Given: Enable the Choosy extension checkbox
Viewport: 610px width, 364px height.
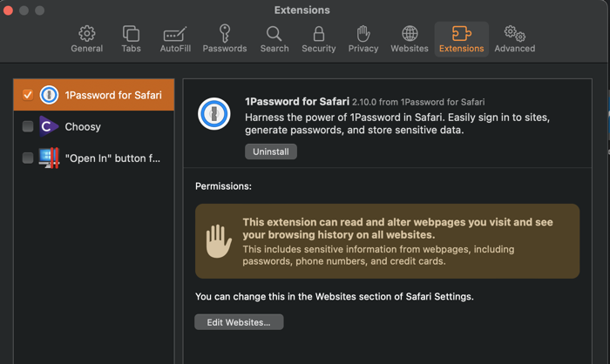Looking at the screenshot, I should (28, 126).
